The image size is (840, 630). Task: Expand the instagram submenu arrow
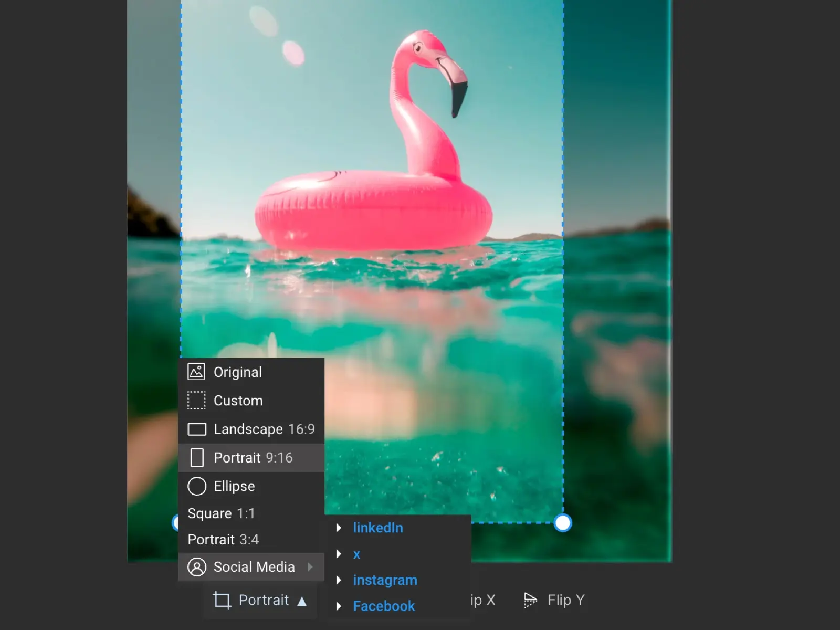pyautogui.click(x=339, y=580)
